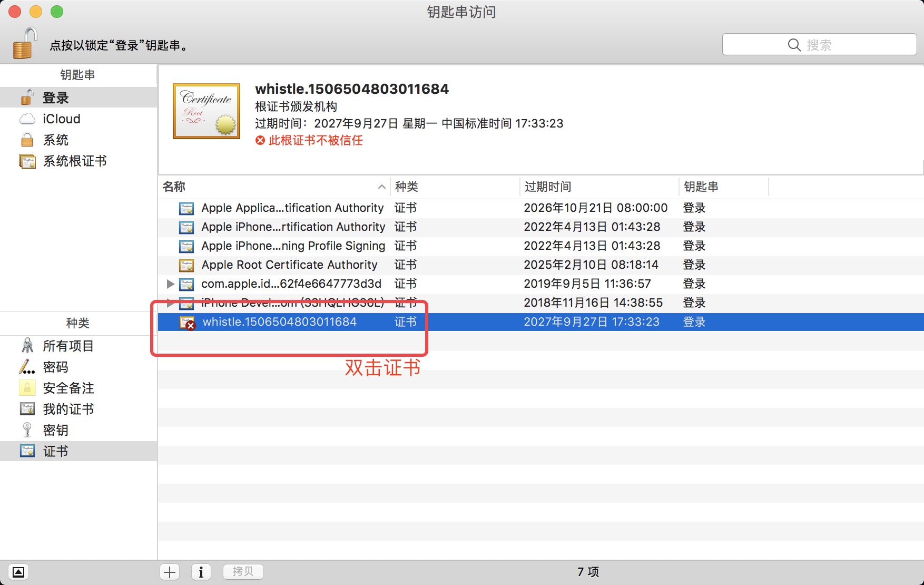This screenshot has width=924, height=585.
Task: Show 证书 category
Action: 78,451
